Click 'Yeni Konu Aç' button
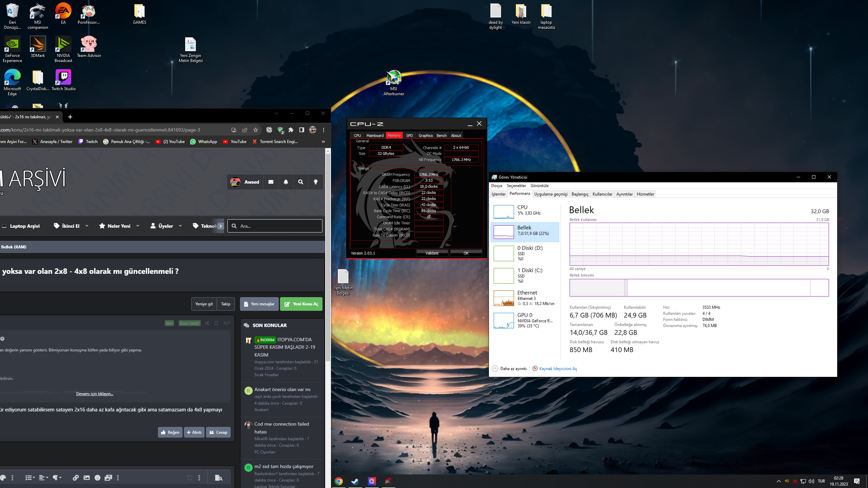 [x=301, y=304]
